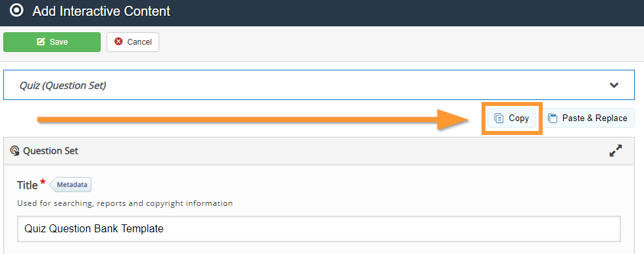
Task: Cancel adding interactive content
Action: coord(133,42)
